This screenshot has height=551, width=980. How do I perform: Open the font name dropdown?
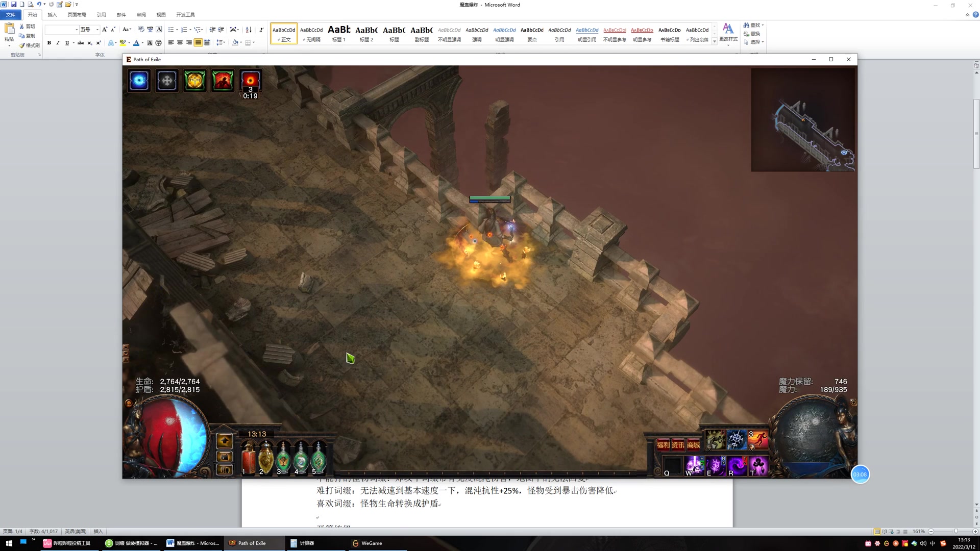click(x=77, y=30)
